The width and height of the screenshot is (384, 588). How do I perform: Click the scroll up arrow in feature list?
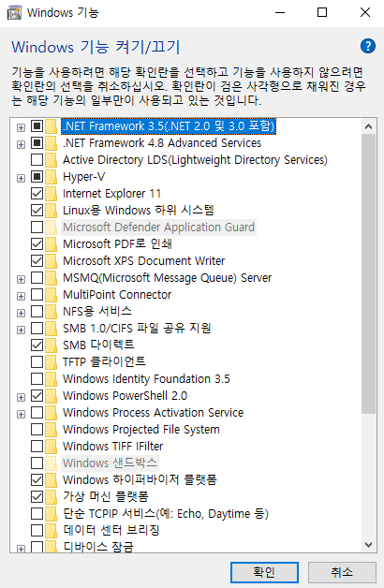point(369,126)
